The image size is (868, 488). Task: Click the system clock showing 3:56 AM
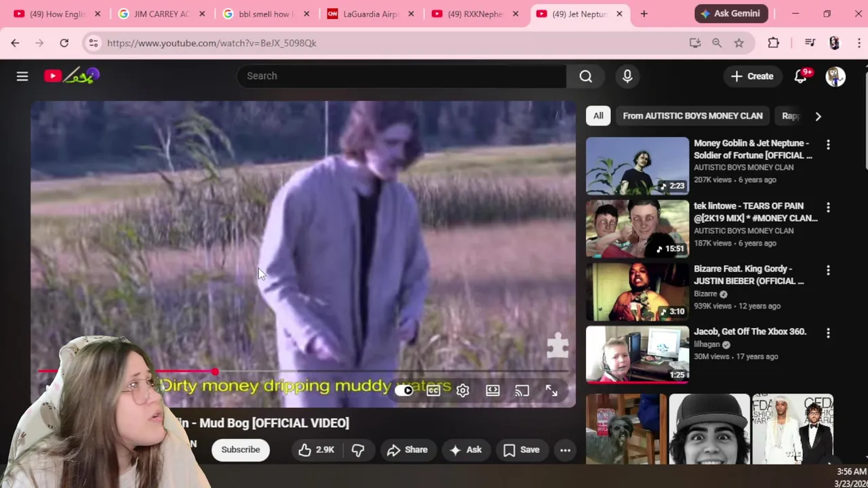[x=852, y=472]
